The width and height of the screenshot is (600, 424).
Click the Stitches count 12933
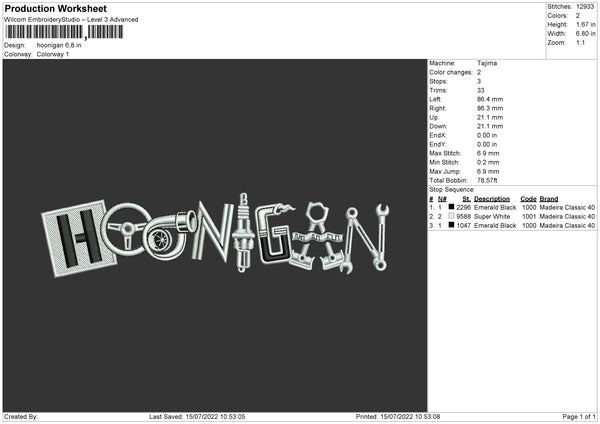coord(585,7)
